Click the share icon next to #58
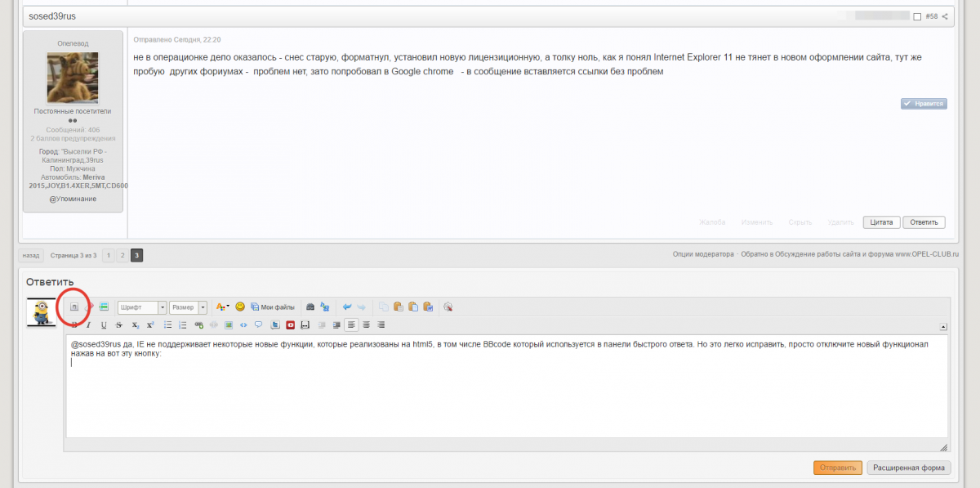 945,16
